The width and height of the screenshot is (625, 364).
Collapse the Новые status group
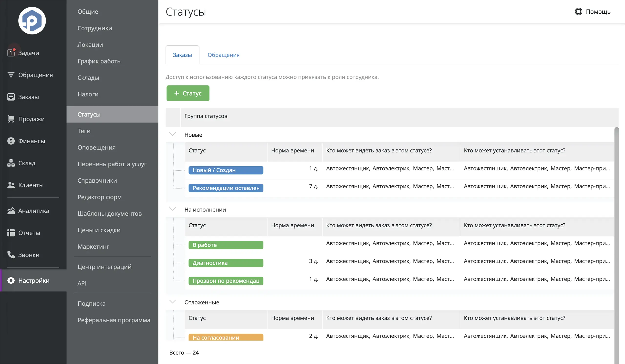click(x=172, y=134)
